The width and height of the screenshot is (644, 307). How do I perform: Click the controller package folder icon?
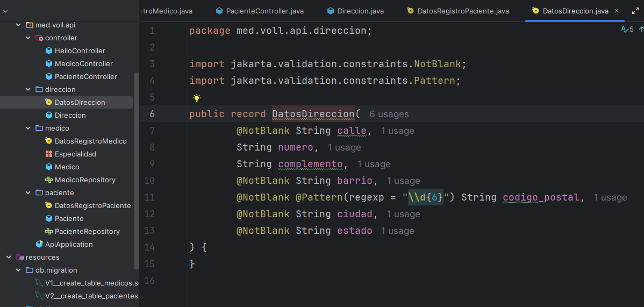point(39,38)
